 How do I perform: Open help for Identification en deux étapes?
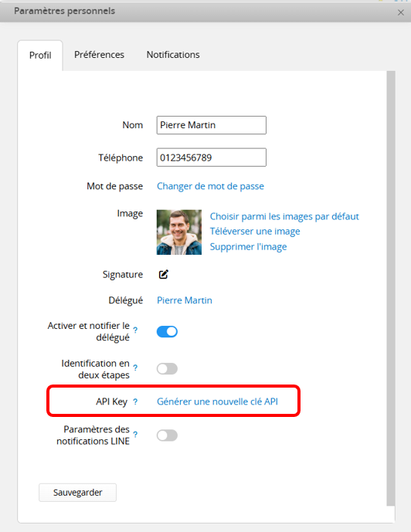point(135,368)
